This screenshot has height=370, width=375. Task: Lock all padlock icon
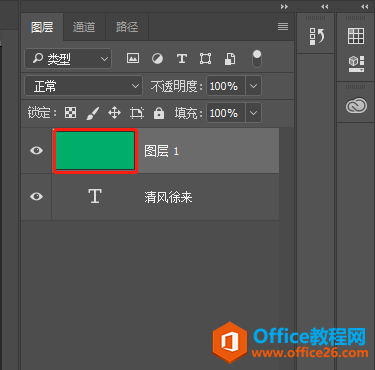coord(159,113)
